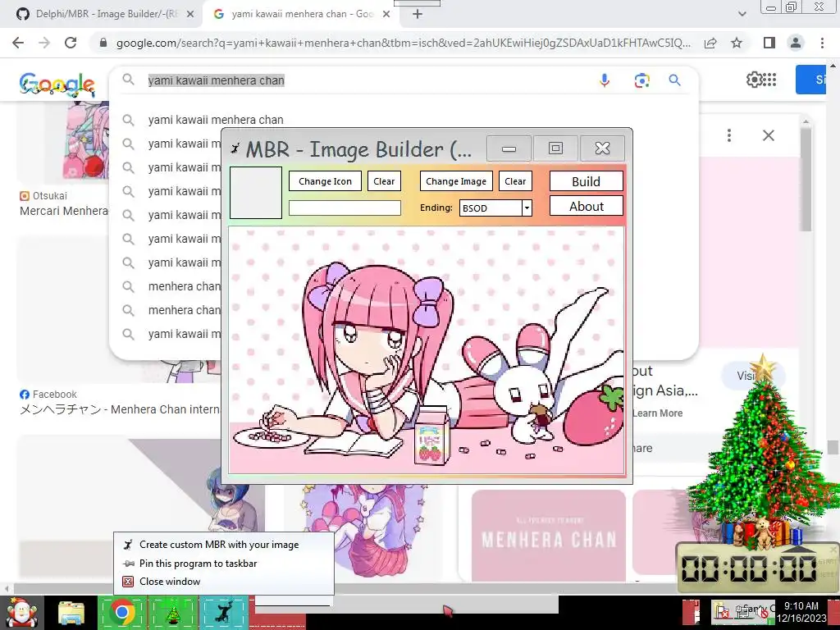This screenshot has height=630, width=840.
Task: Open Chrome tab search chevron
Action: tap(742, 14)
